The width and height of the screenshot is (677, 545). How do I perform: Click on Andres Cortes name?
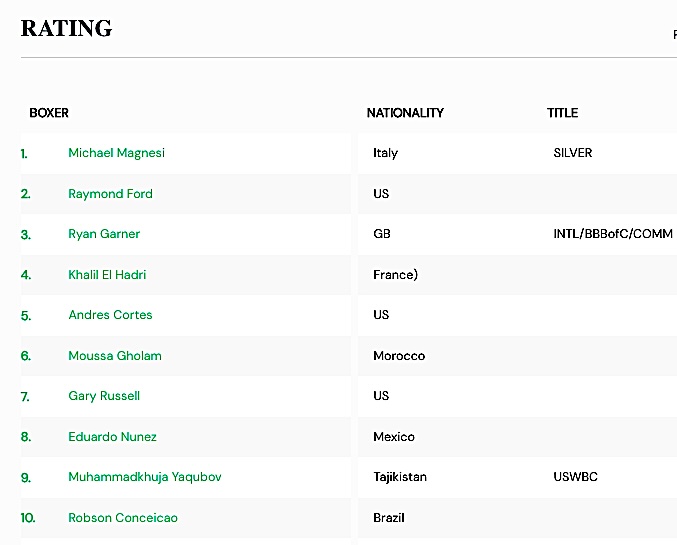coord(110,315)
